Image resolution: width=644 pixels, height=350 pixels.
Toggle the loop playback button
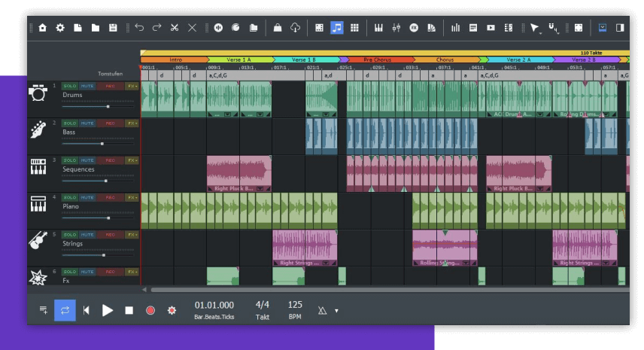[65, 310]
